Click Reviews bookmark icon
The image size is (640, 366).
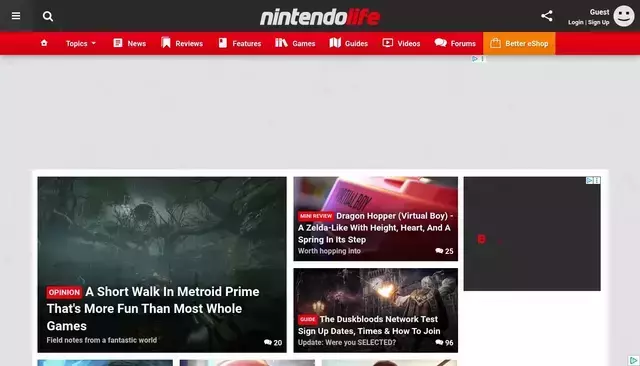pos(166,43)
